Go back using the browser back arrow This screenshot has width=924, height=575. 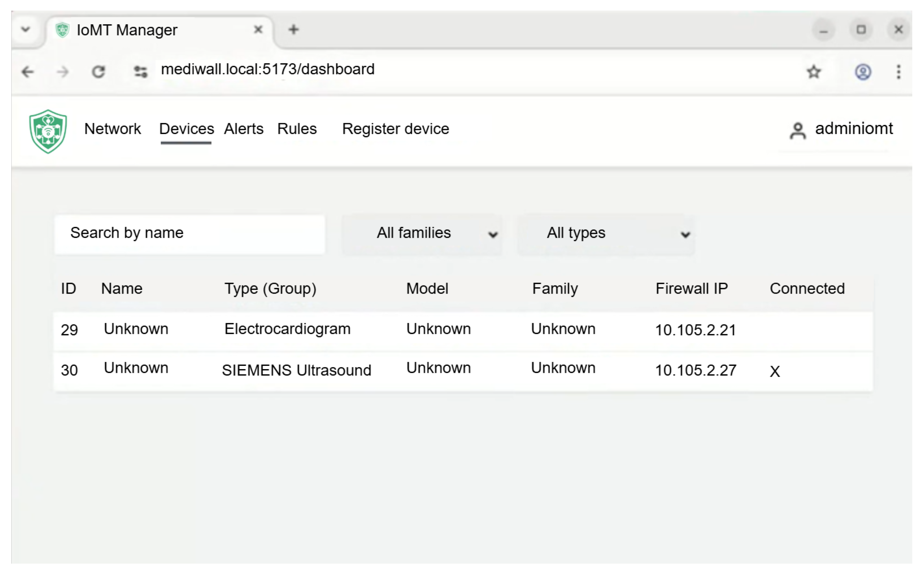(x=28, y=72)
